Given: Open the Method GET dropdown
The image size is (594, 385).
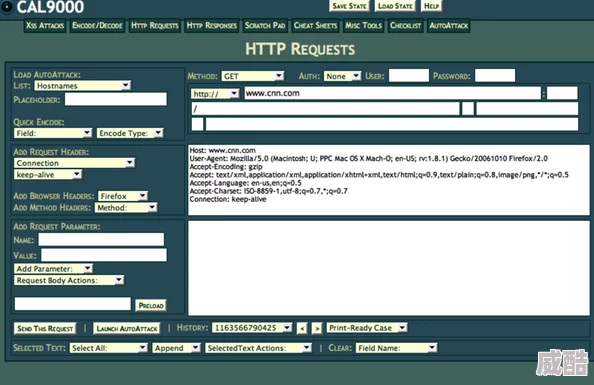Looking at the screenshot, I should (252, 76).
